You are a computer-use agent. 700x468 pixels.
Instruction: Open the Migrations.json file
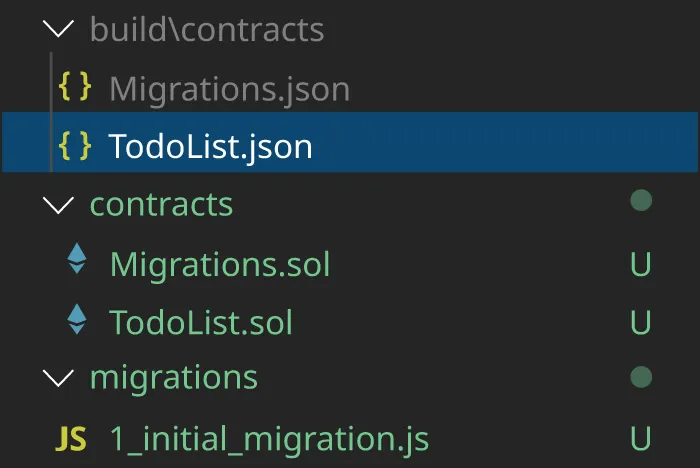(x=229, y=89)
